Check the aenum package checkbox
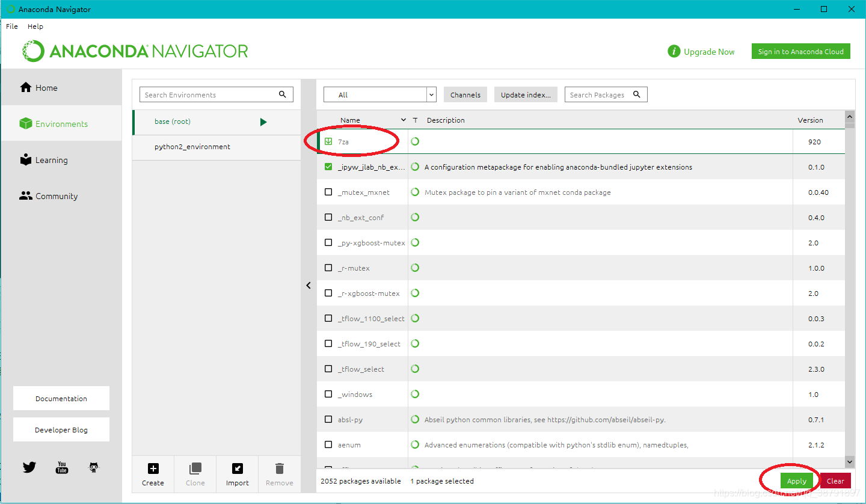866x504 pixels. click(328, 445)
